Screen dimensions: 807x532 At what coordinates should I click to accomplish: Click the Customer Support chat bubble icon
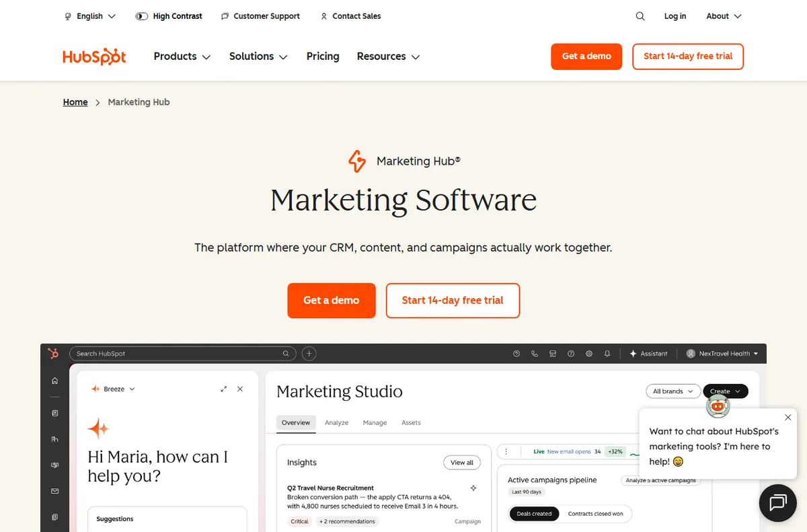pyautogui.click(x=225, y=16)
